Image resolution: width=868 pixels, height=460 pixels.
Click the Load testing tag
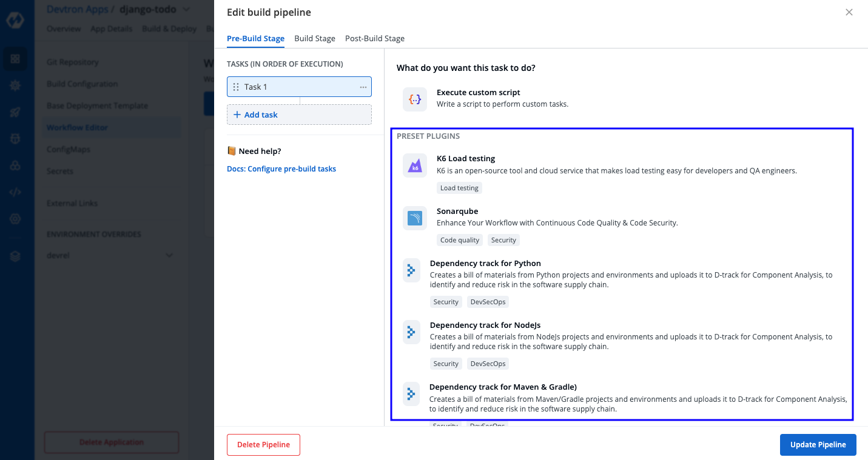459,188
